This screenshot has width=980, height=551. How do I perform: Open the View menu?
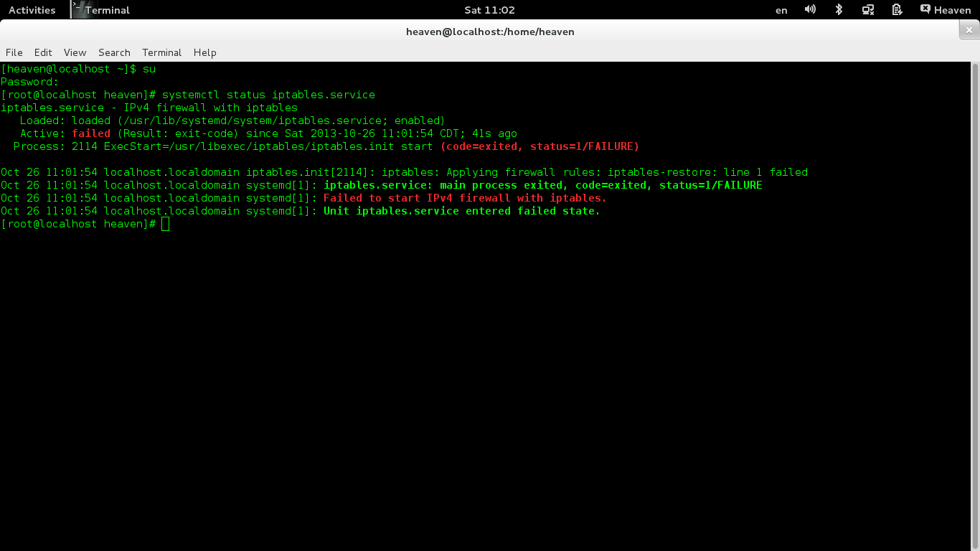pyautogui.click(x=75, y=52)
